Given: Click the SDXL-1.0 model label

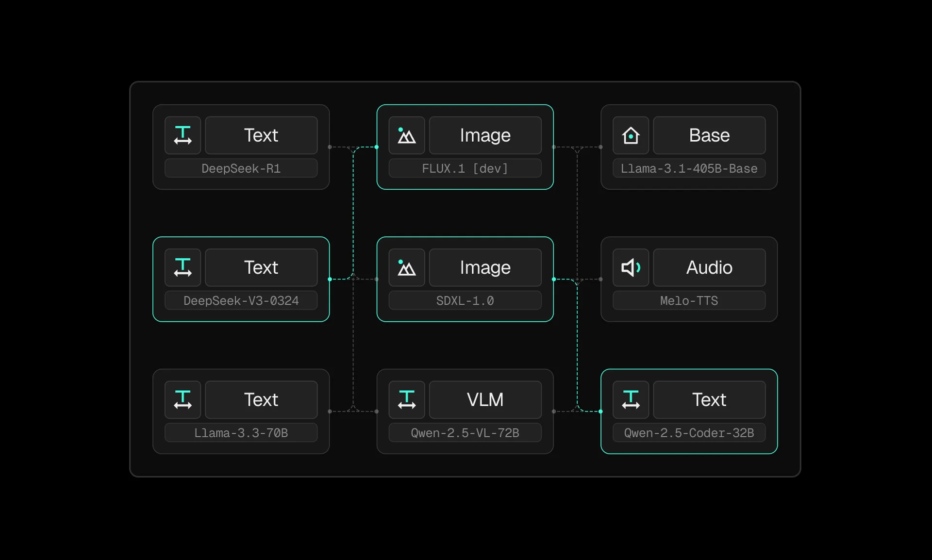Looking at the screenshot, I should coord(465,301).
